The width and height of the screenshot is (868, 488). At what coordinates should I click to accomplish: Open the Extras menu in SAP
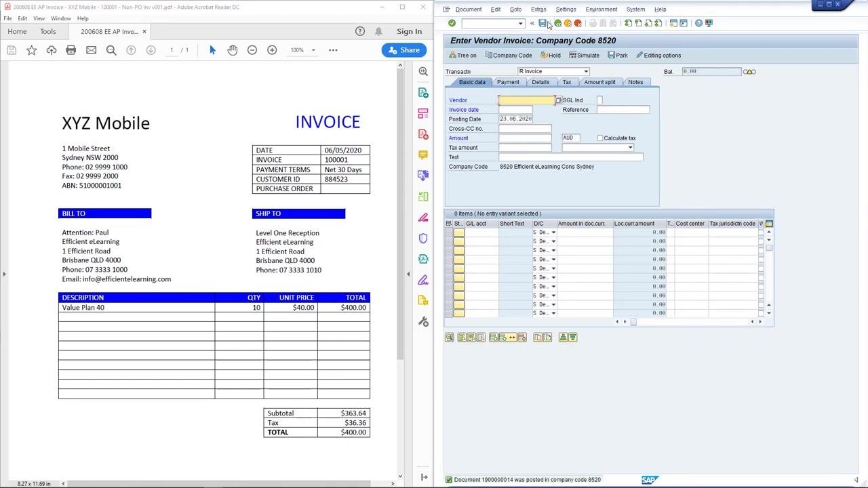[x=538, y=9]
